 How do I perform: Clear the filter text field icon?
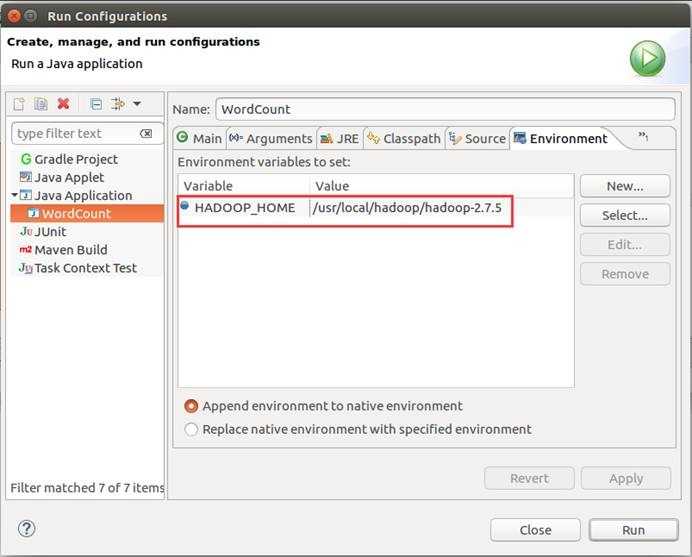click(146, 133)
